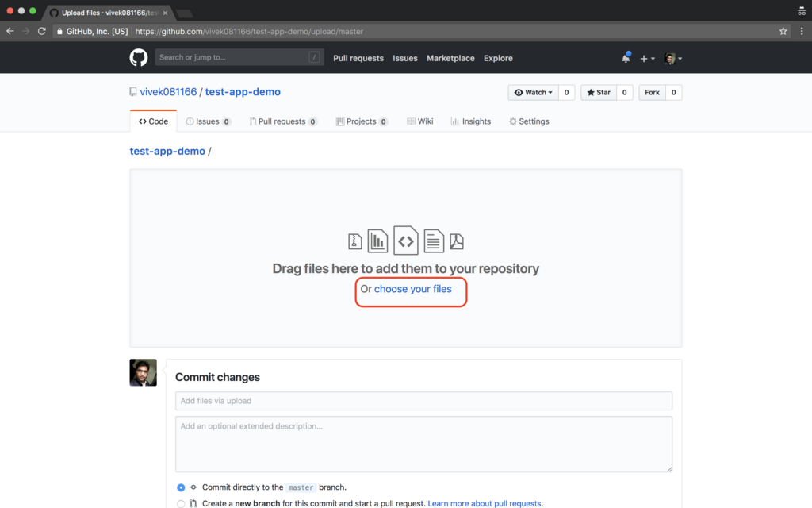Viewport: 812px width, 508px height.
Task: Switch to the repository Pull requests tab
Action: [x=283, y=121]
